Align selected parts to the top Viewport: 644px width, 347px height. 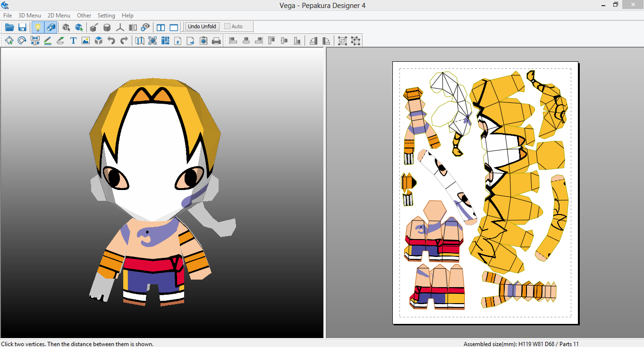[x=271, y=41]
